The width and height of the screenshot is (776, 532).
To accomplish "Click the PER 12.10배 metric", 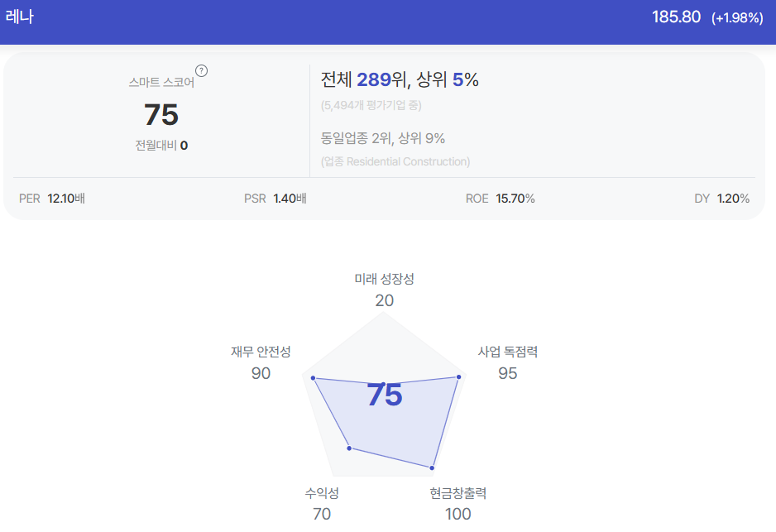I will coord(52,199).
